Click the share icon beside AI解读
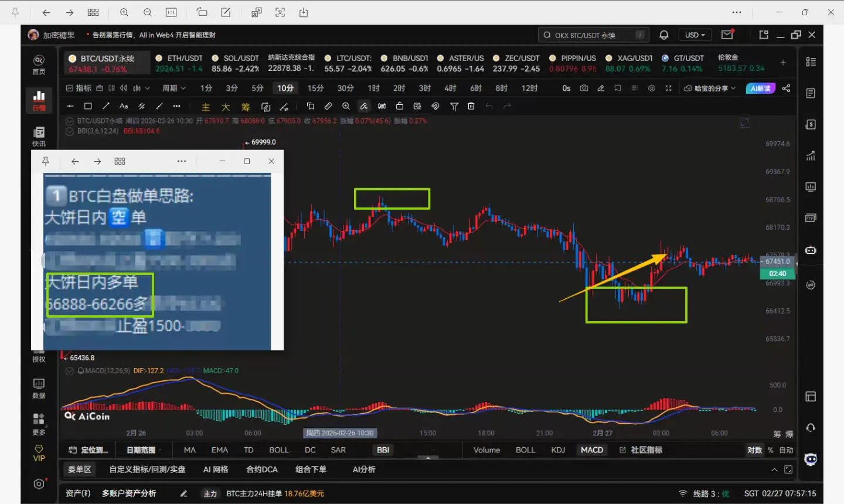The width and height of the screenshot is (844, 504). pyautogui.click(x=787, y=88)
